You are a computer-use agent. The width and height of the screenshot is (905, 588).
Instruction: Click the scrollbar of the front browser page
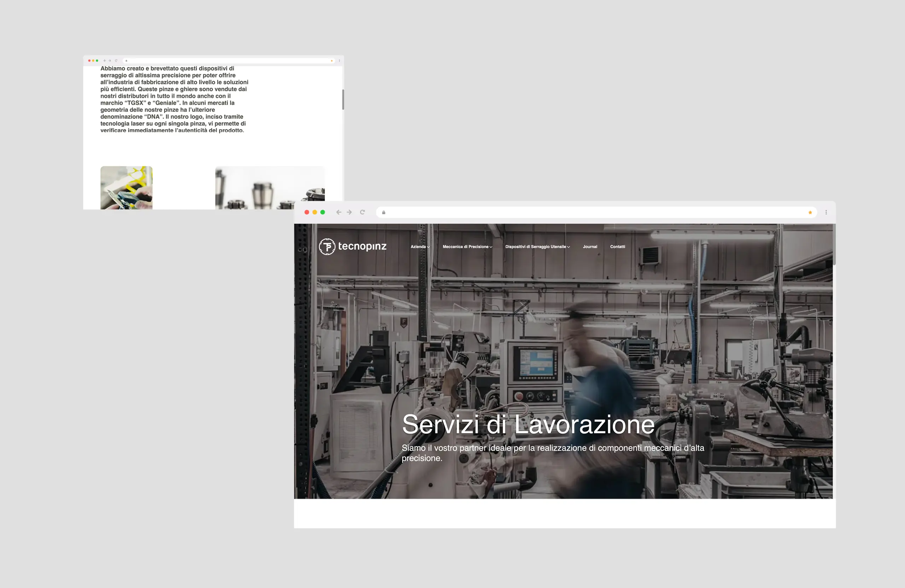point(834,244)
